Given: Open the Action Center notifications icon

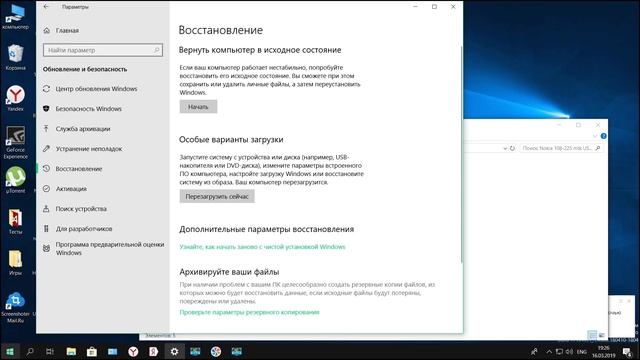Looking at the screenshot, I should coord(627,351).
